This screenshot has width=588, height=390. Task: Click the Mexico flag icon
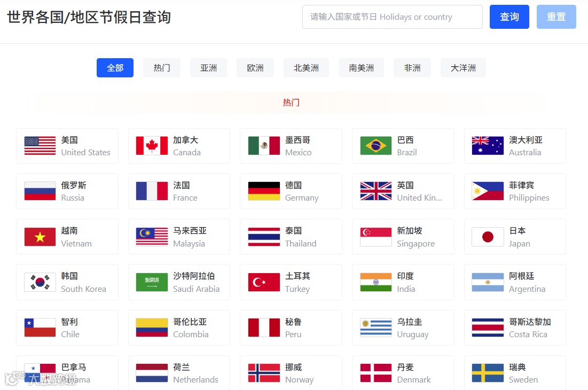tap(264, 146)
